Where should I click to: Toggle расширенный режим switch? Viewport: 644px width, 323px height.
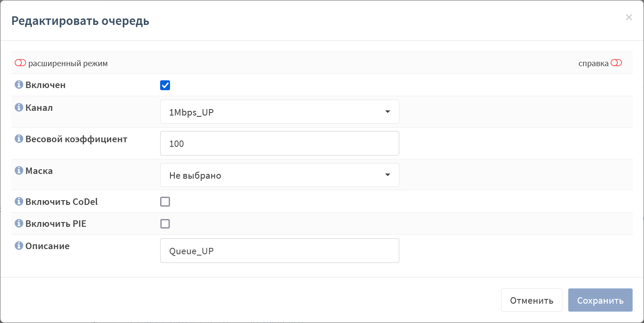[x=20, y=63]
